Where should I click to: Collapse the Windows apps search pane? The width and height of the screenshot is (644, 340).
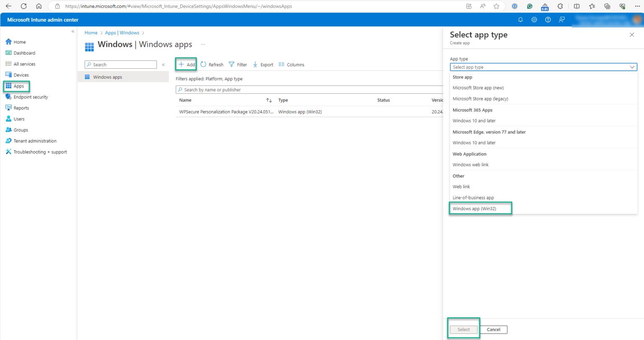click(x=164, y=64)
